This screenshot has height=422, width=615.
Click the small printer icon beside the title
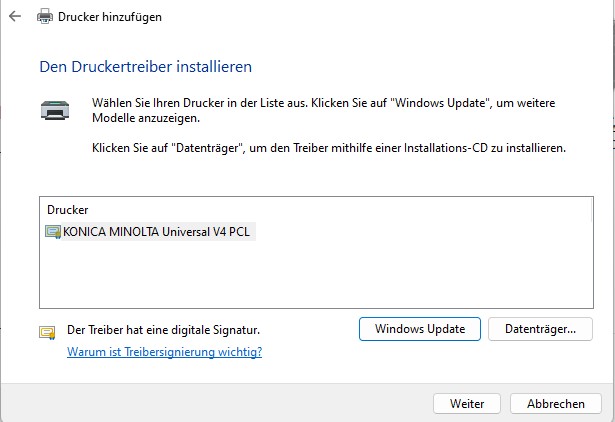(x=45, y=16)
